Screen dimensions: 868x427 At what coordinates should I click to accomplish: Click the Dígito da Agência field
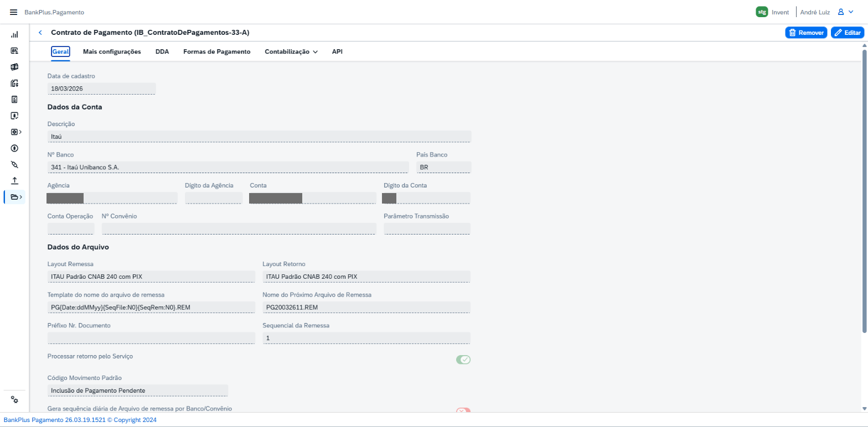214,198
